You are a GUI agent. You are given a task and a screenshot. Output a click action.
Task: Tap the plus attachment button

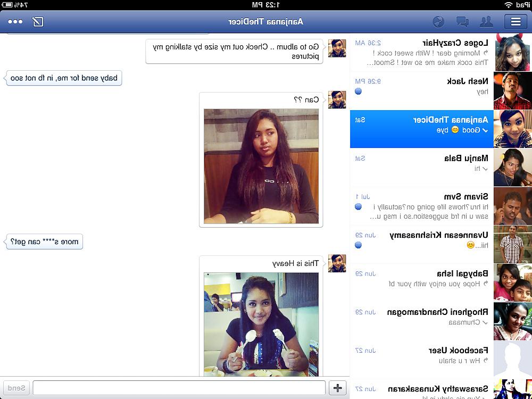pyautogui.click(x=338, y=387)
